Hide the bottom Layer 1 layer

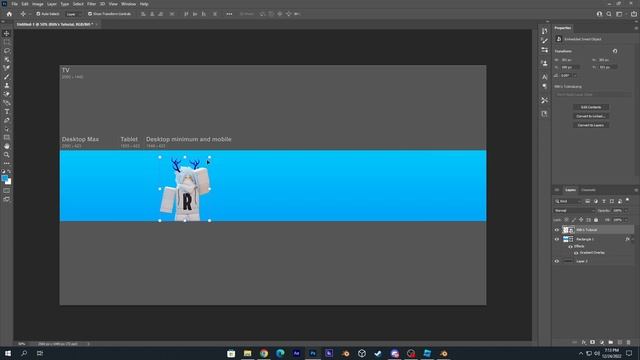(x=557, y=261)
